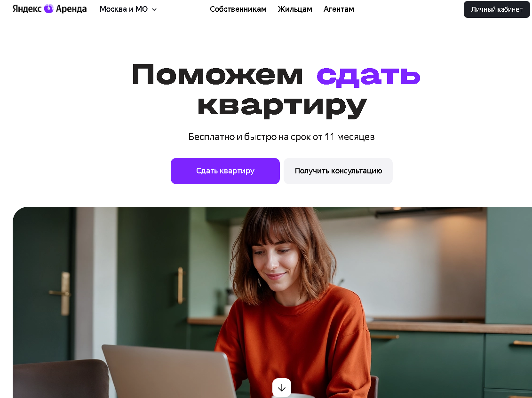The width and height of the screenshot is (532, 398).
Task: Click the Аренда wordmark in header
Action: tap(71, 9)
